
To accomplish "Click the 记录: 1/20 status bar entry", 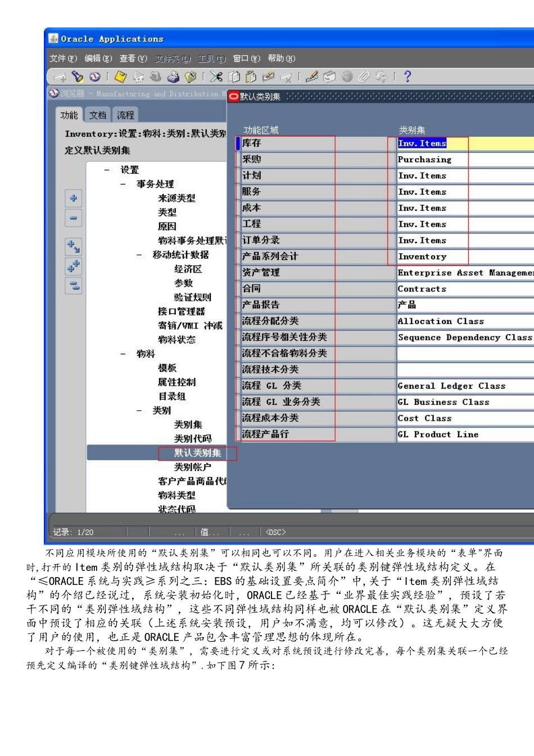I will 73,532.
